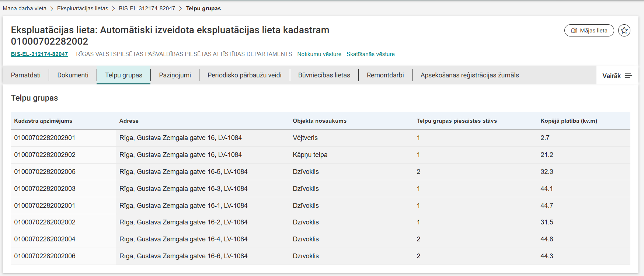Open Notikumu vēsture link

point(319,54)
